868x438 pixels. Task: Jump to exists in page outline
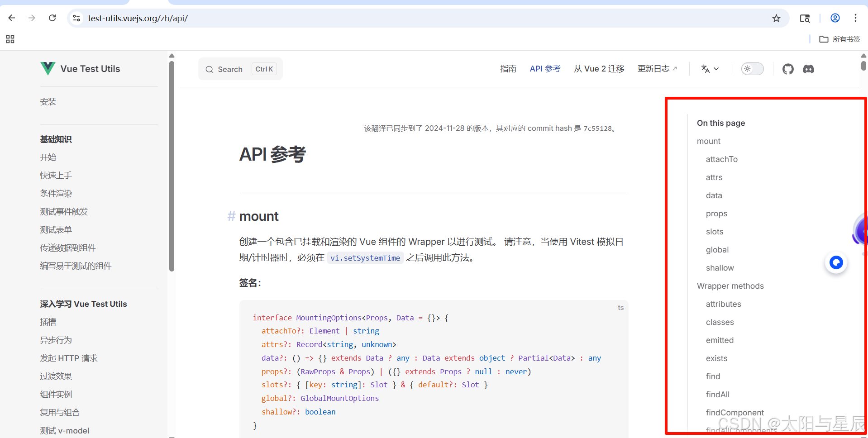click(717, 358)
